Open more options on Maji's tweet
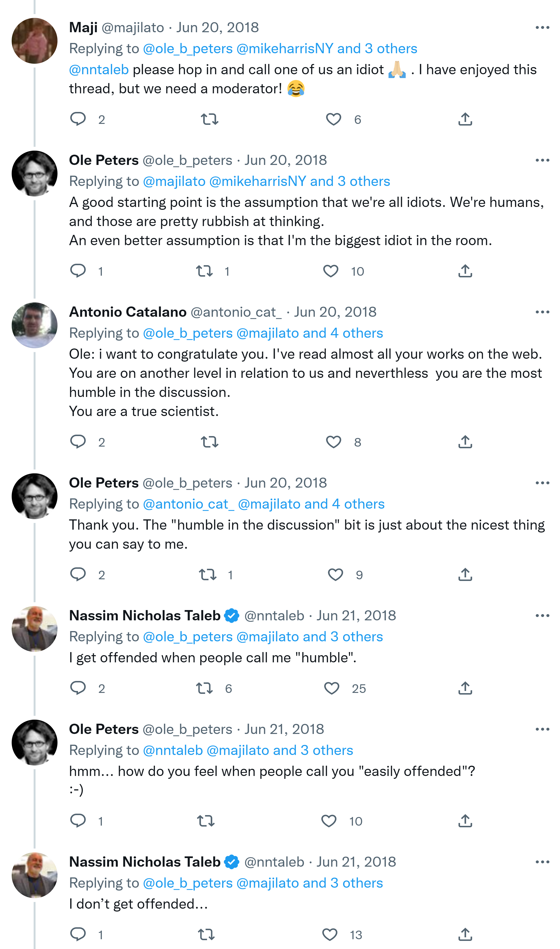Viewport: 560px width, 949px height. coord(542,27)
